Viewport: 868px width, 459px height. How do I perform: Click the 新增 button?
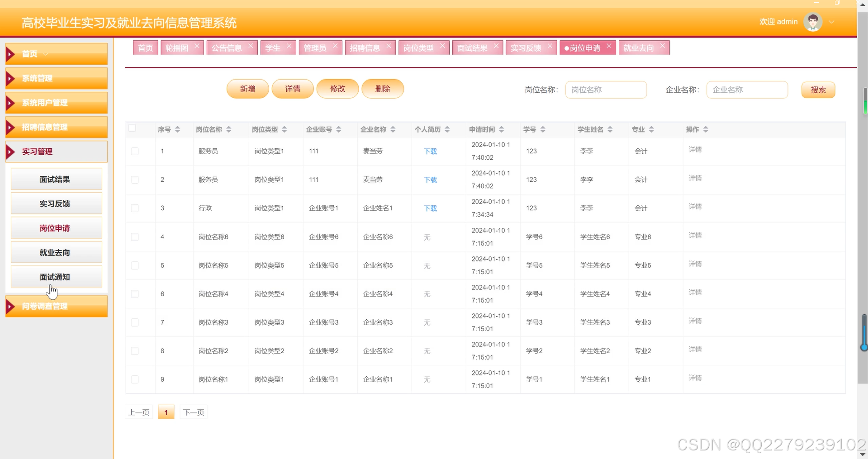pos(247,89)
